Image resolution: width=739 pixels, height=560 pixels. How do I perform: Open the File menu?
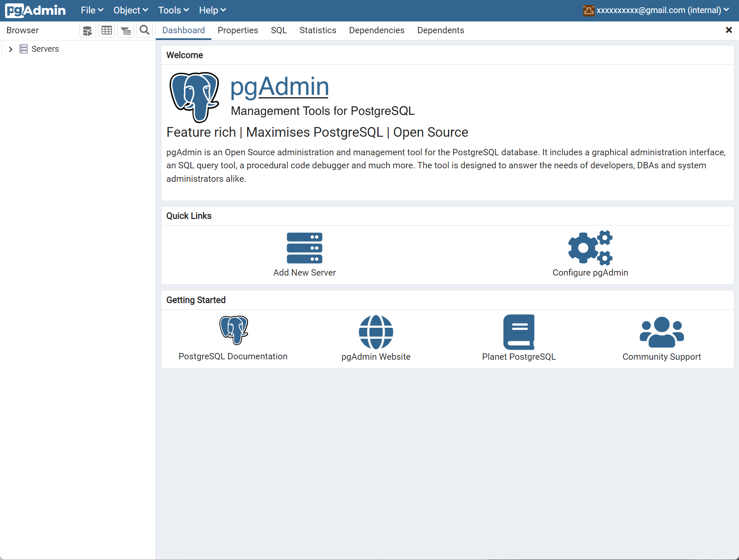(92, 11)
